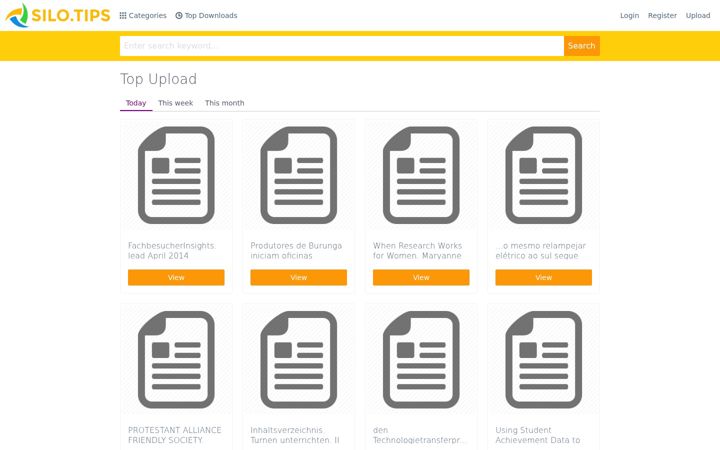Click View under FachbesucherInsights lead April 2014
Viewport: 720px width, 450px height.
(x=176, y=277)
